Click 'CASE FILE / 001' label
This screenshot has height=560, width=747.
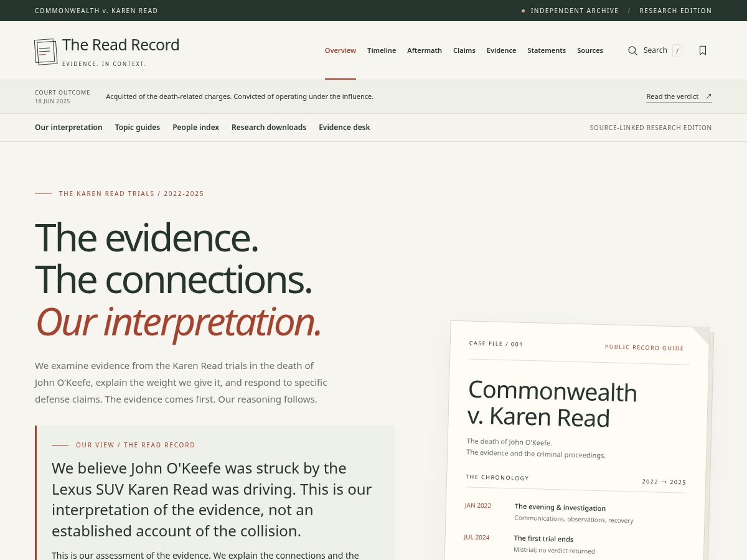(496, 343)
